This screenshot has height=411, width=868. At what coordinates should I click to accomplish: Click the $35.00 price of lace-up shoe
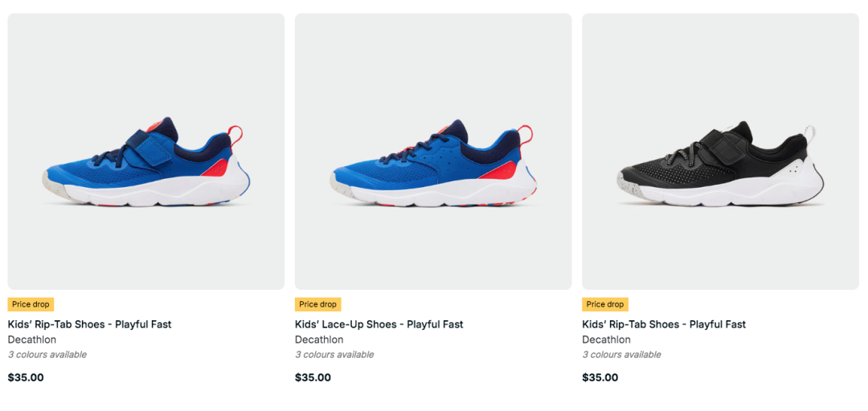pyautogui.click(x=313, y=378)
